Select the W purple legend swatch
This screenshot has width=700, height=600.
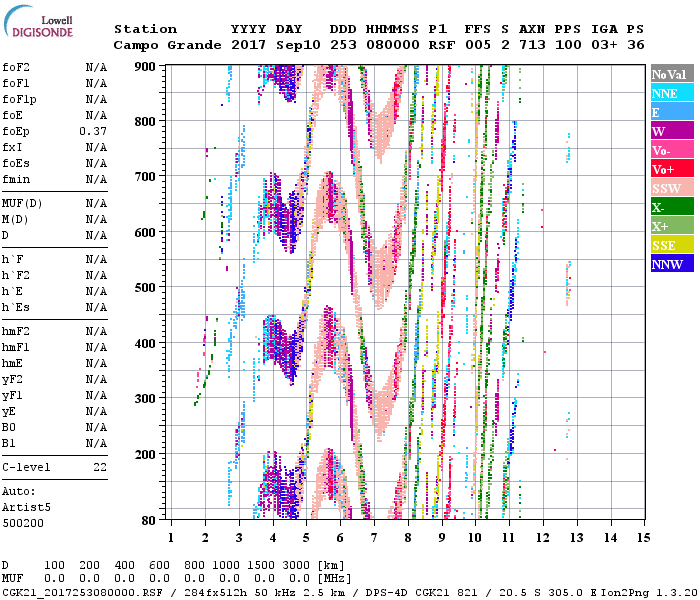(672, 131)
